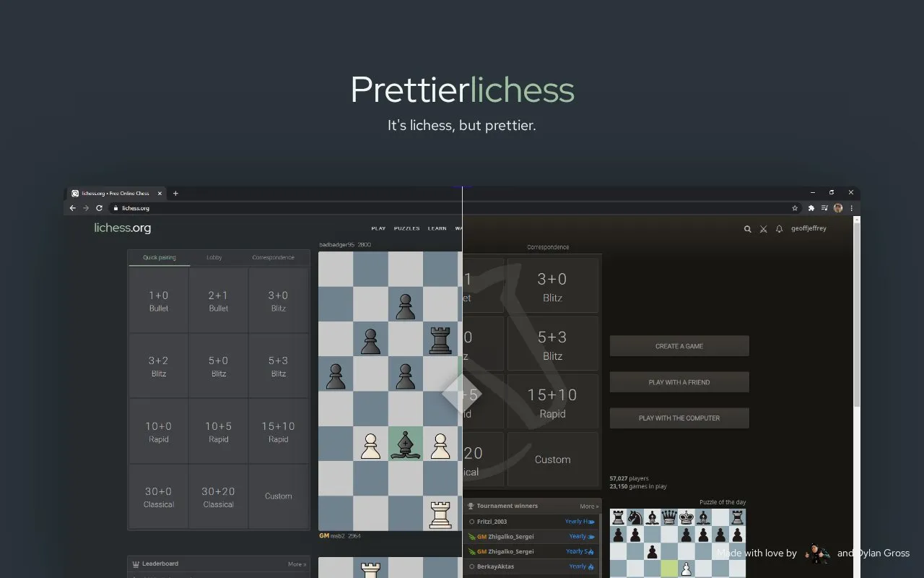Click the CREATE A GAME button
Viewport: 924px width, 578px height.
679,346
